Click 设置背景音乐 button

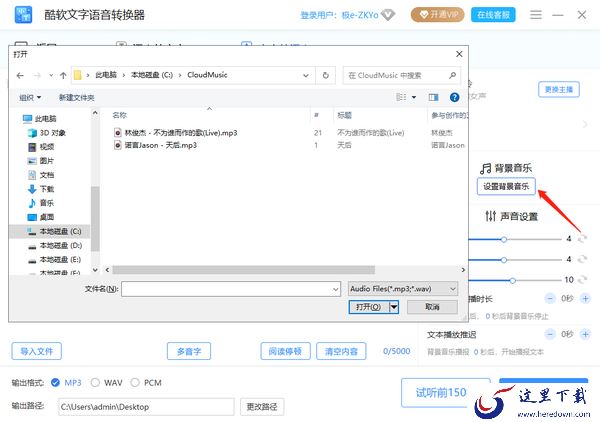pos(506,186)
